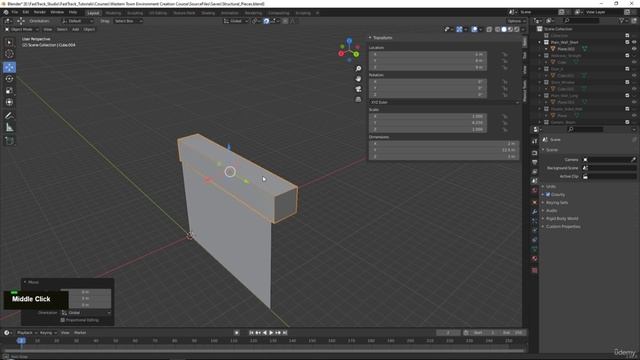Click the play animation button
Viewport: 640px width, 360px height.
[x=271, y=333]
